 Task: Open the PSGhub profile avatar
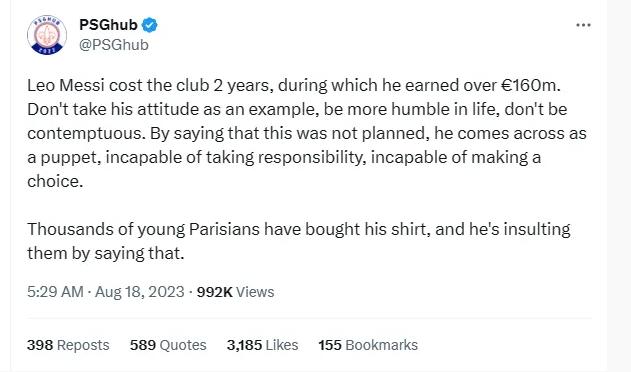[x=47, y=35]
